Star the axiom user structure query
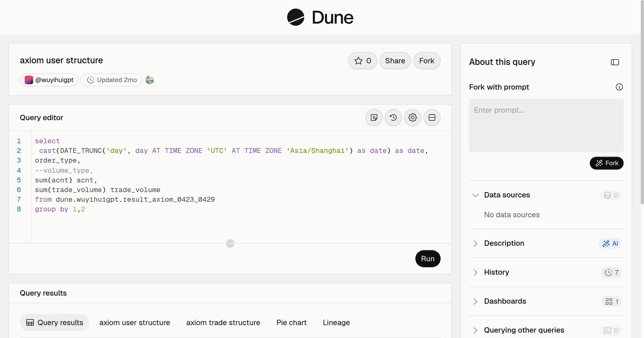The height and width of the screenshot is (338, 644). click(363, 61)
